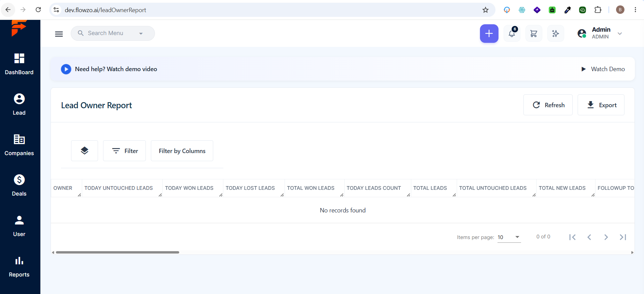Click the '0 of 0' pagination text
The height and width of the screenshot is (294, 644).
[543, 237]
